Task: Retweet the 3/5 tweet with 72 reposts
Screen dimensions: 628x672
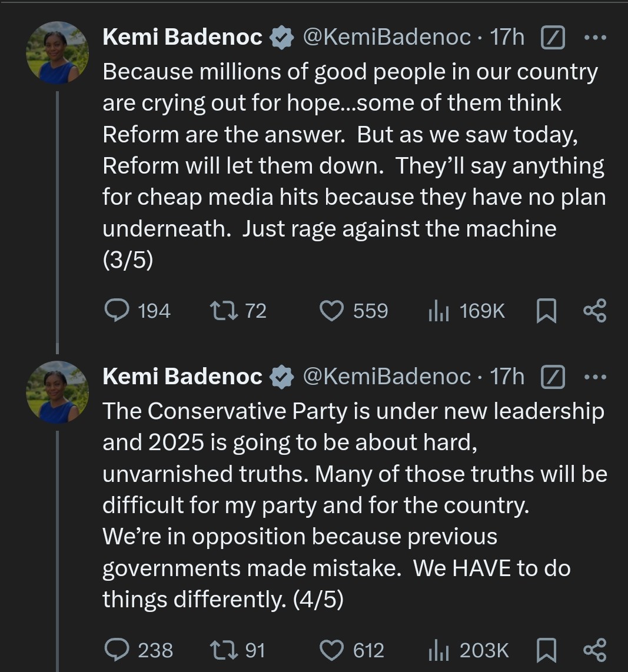Action: pyautogui.click(x=223, y=310)
